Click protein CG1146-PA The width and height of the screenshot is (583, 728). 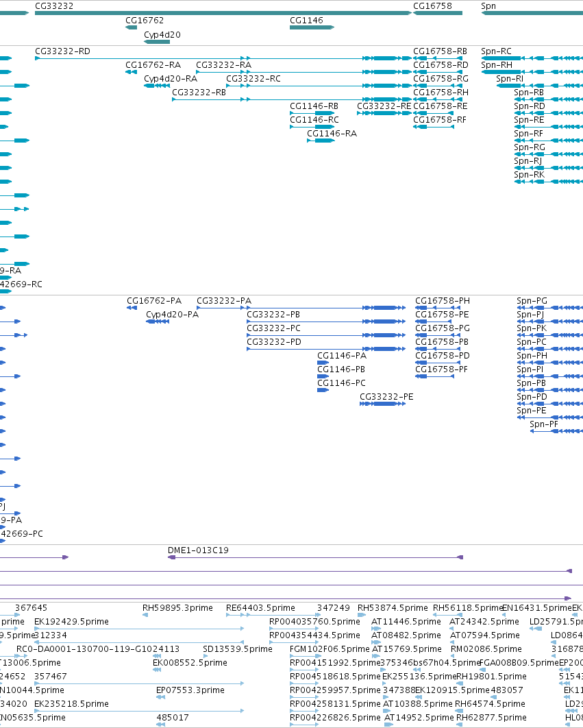(x=342, y=356)
